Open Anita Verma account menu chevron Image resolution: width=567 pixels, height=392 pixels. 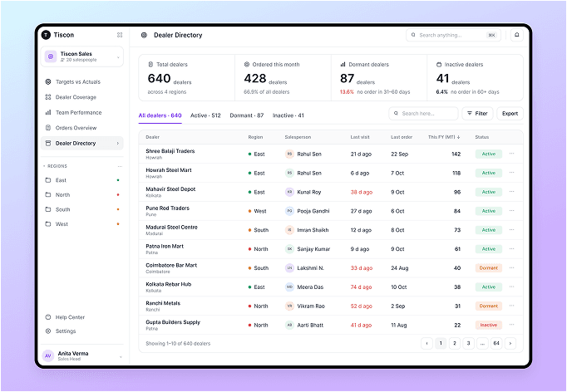pyautogui.click(x=121, y=357)
